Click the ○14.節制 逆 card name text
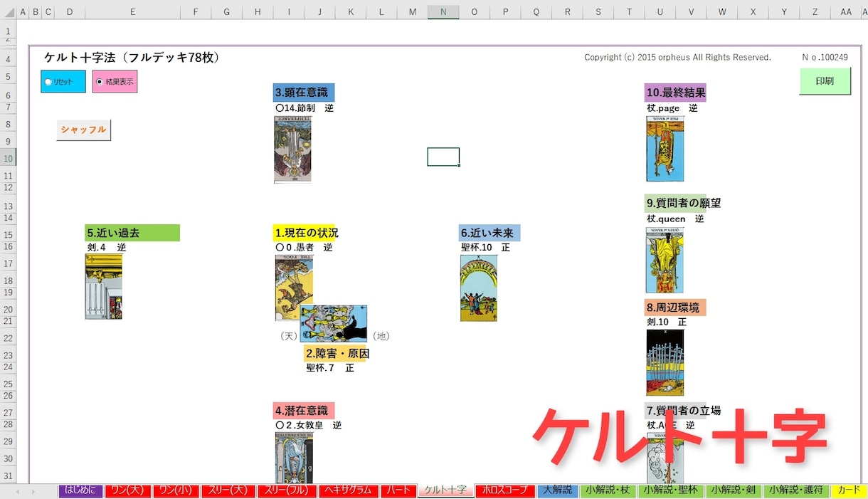This screenshot has width=868, height=499. click(x=305, y=108)
